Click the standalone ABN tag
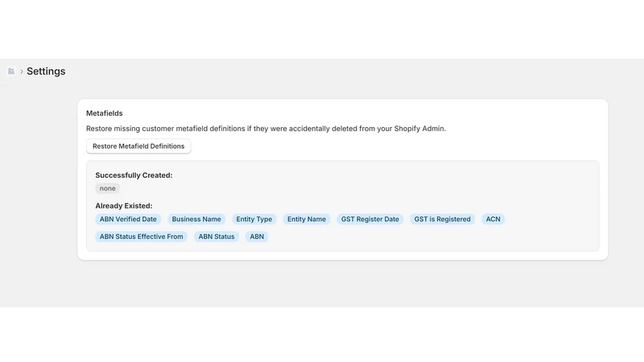This screenshot has height=362, width=644. [x=257, y=237]
